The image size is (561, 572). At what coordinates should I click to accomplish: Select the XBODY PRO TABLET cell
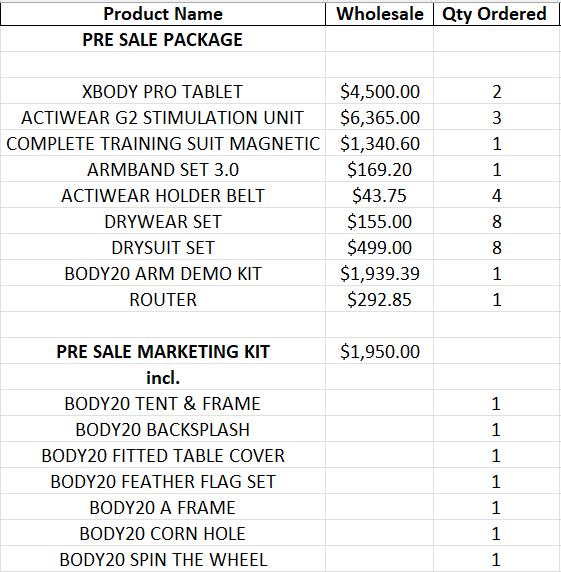point(163,91)
